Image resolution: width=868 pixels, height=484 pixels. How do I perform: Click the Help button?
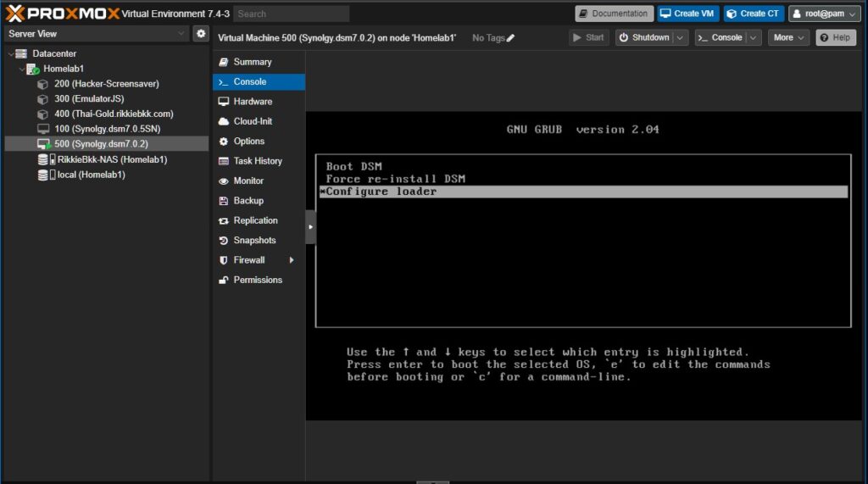click(x=836, y=37)
